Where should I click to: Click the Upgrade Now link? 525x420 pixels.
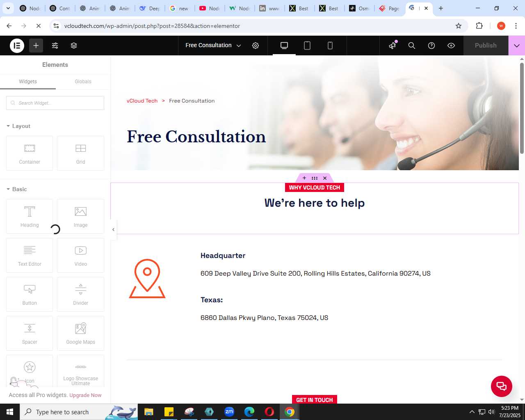[85, 395]
